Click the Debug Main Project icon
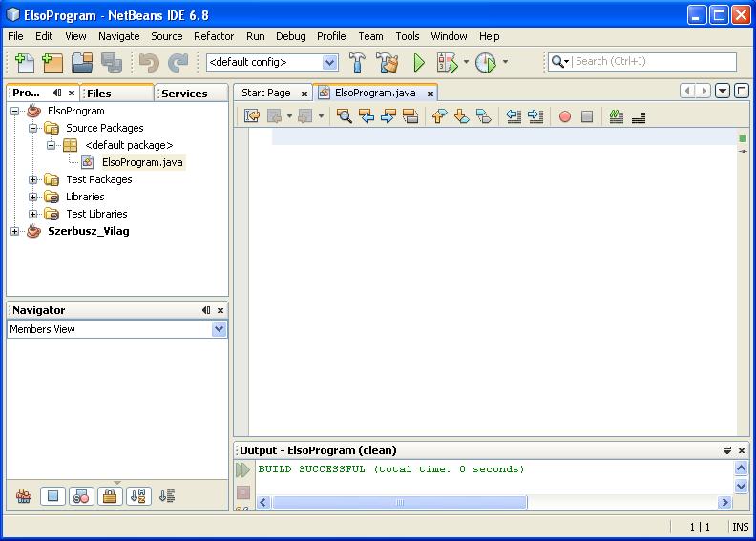 click(x=447, y=63)
